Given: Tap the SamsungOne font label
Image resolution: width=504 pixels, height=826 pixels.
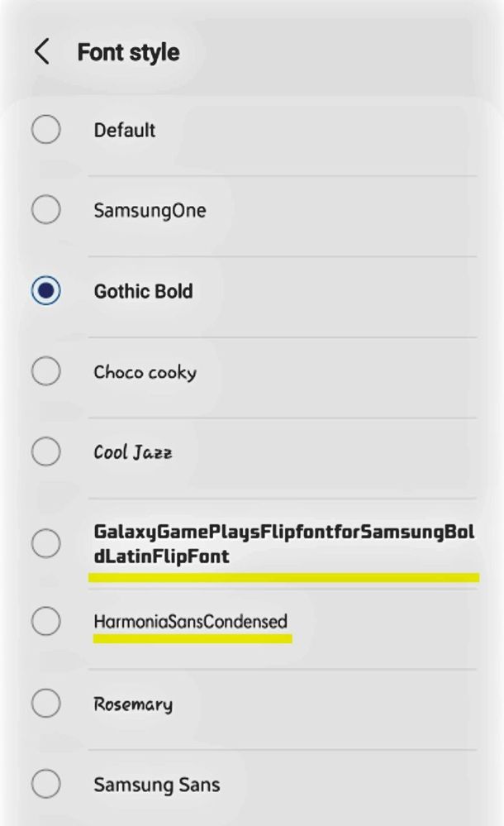Looking at the screenshot, I should pos(150,211).
